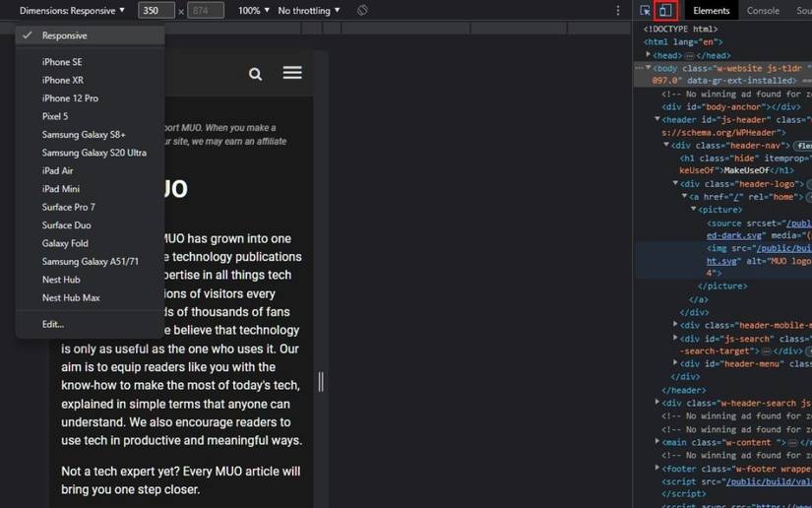Select the source srcset node
Image resolution: width=812 pixels, height=508 pixels.
tap(759, 229)
